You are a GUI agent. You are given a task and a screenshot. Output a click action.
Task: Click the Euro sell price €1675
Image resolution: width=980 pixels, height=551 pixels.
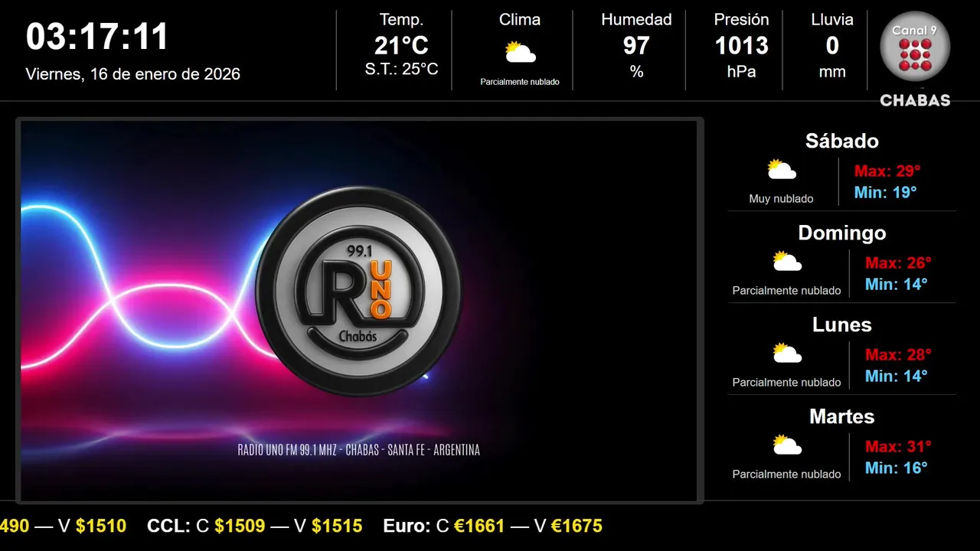[x=577, y=526]
